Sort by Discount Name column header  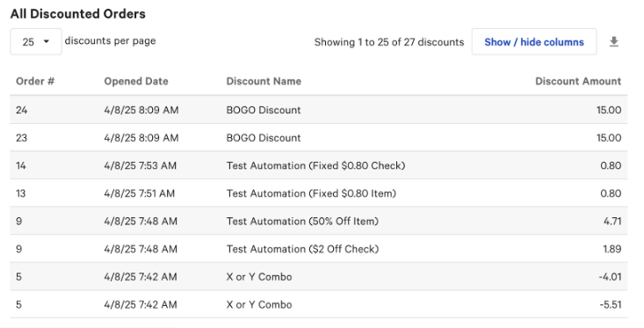click(264, 81)
